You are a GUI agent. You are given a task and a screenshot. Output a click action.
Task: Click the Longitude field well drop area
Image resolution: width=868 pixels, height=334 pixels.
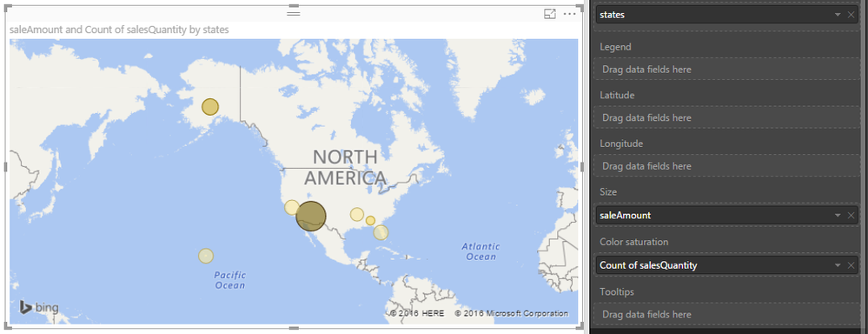[x=727, y=166]
